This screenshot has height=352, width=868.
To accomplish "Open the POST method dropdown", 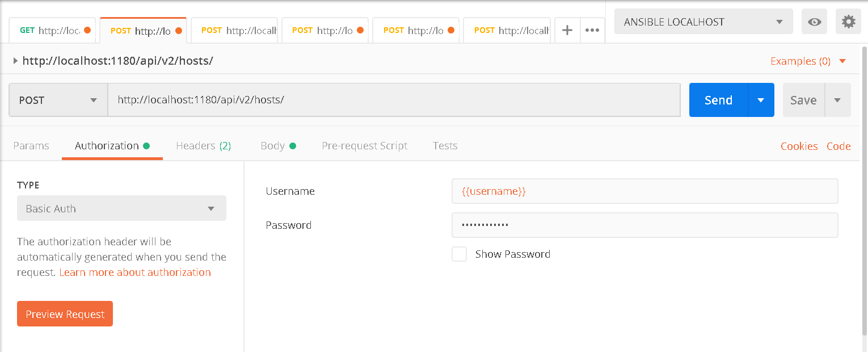I will click(x=58, y=100).
